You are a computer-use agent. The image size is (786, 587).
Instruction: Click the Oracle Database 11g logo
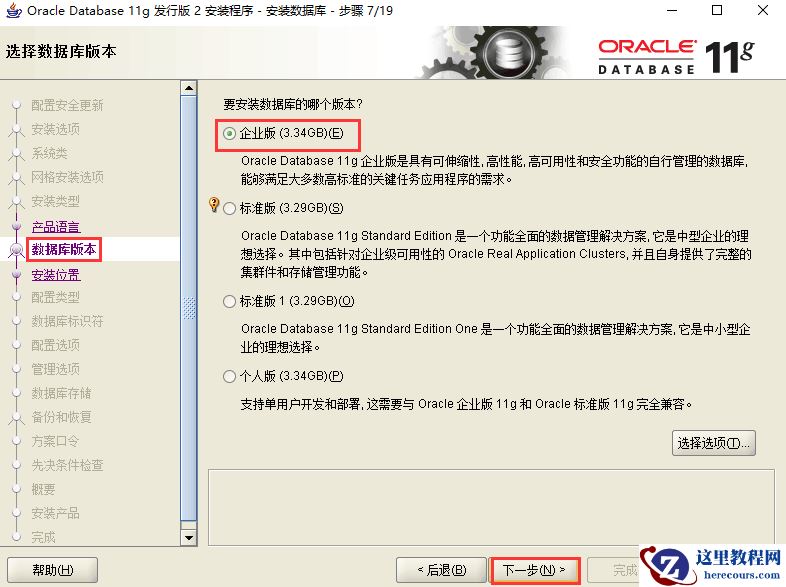pyautogui.click(x=676, y=57)
